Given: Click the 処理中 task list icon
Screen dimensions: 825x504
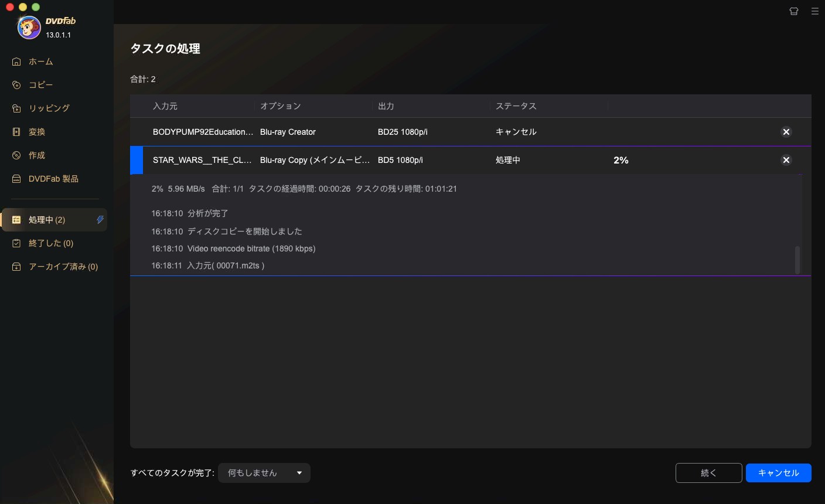Looking at the screenshot, I should 16,220.
